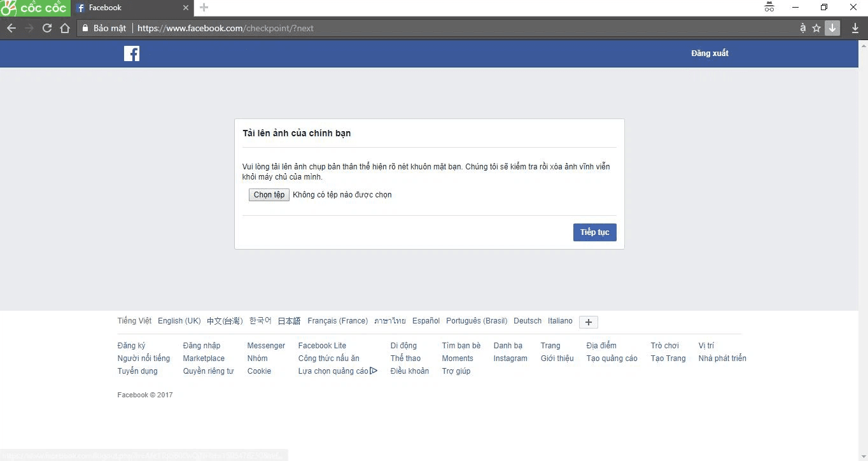This screenshot has height=461, width=868.
Task: Switch language to English (UK)
Action: click(179, 320)
